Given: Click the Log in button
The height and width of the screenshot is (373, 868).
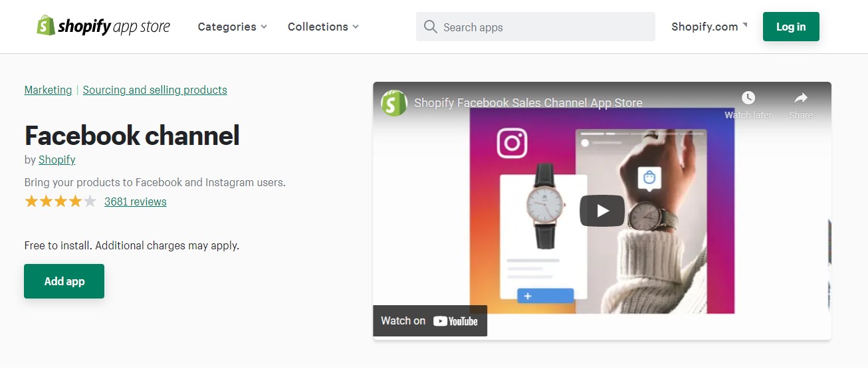Looking at the screenshot, I should tap(791, 27).
